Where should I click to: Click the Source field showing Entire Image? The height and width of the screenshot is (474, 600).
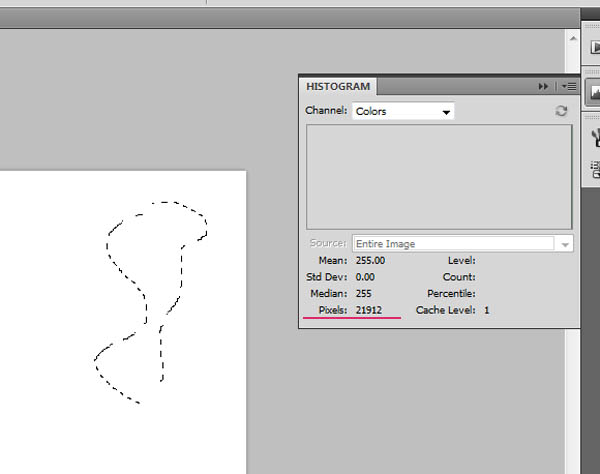453,244
